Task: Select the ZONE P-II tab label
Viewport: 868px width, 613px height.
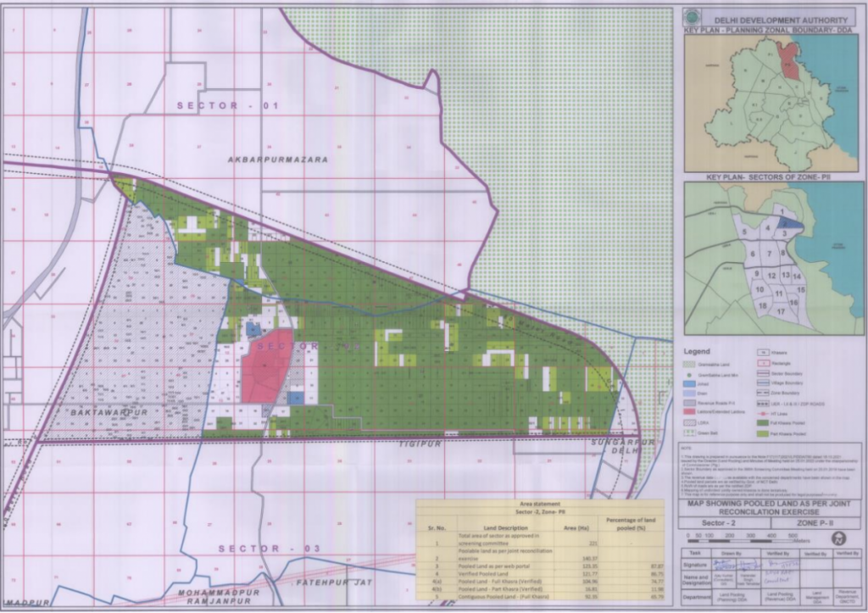Action: (815, 522)
